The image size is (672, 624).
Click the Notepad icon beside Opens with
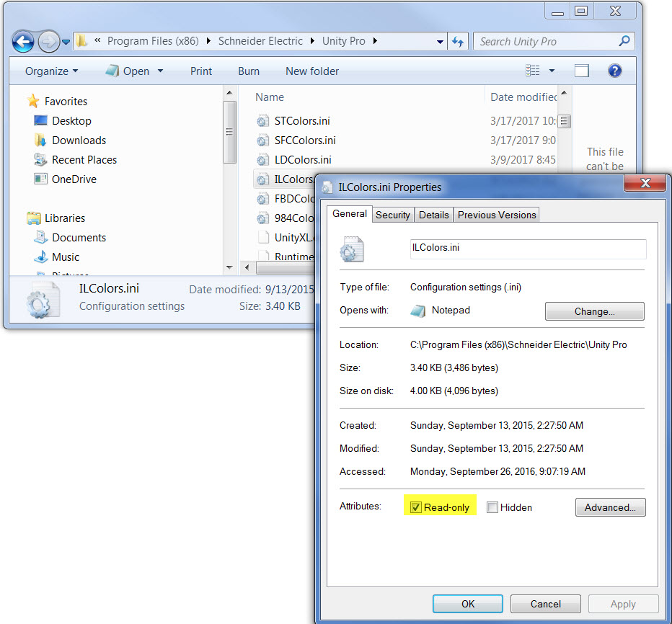(417, 311)
